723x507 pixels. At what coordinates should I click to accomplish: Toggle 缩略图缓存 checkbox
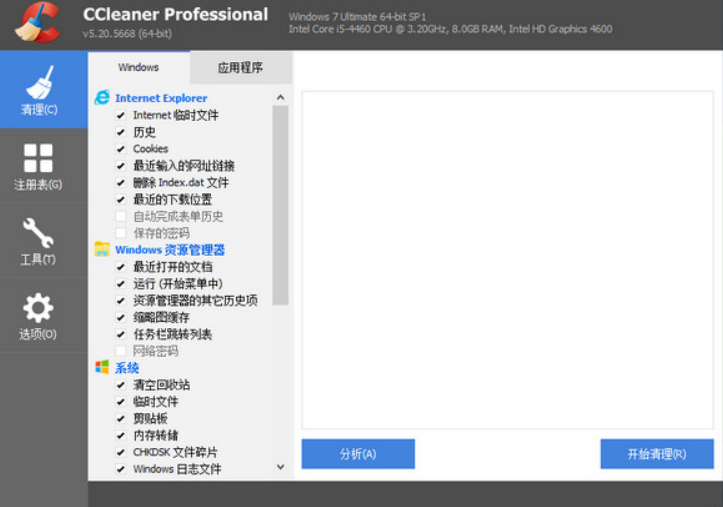[121, 318]
